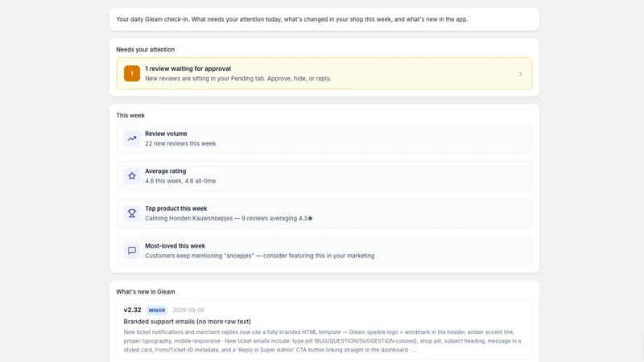Select the Top product this week card
Screen dimensions: 644x362
coord(324,213)
